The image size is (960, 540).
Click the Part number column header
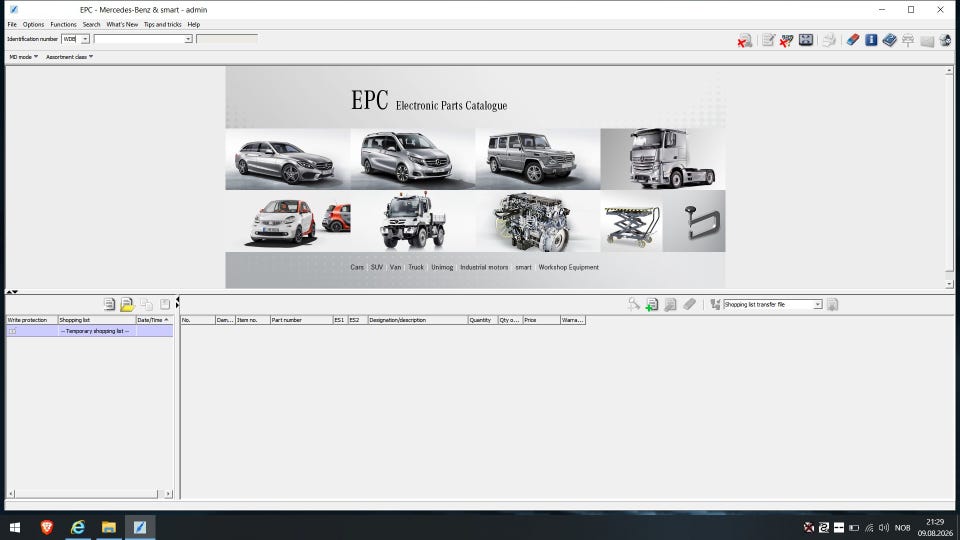[x=301, y=320]
